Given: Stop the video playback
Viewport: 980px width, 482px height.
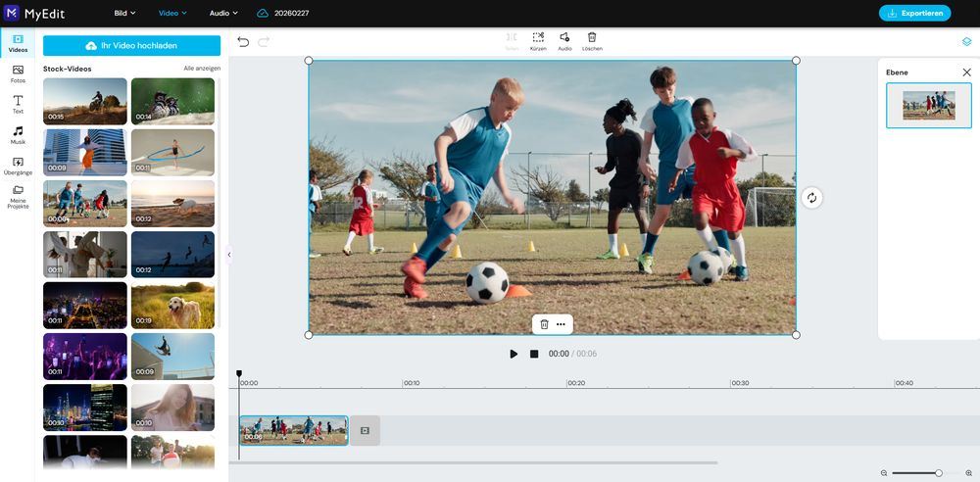Looking at the screenshot, I should (x=534, y=354).
